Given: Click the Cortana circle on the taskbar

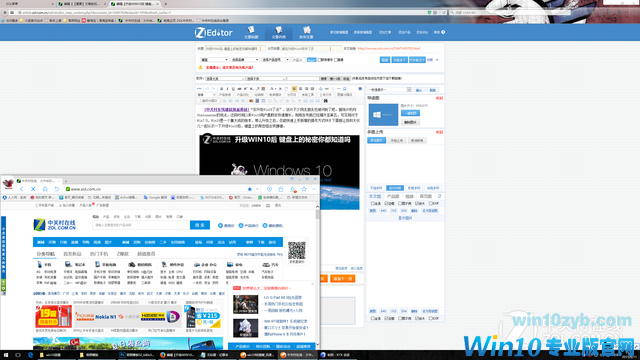Looking at the screenshot, I should 18,355.
